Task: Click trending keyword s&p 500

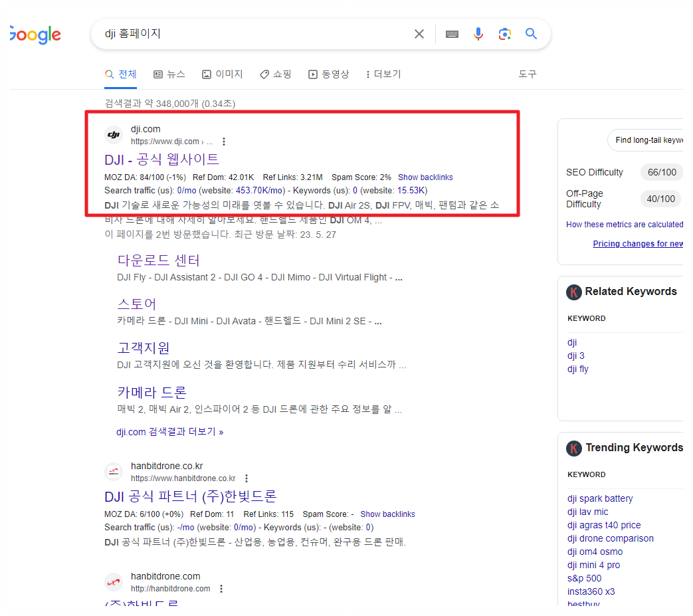Action: (584, 578)
